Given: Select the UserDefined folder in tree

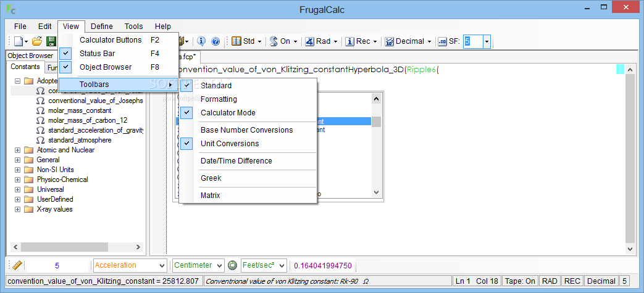Looking at the screenshot, I should (x=54, y=199).
